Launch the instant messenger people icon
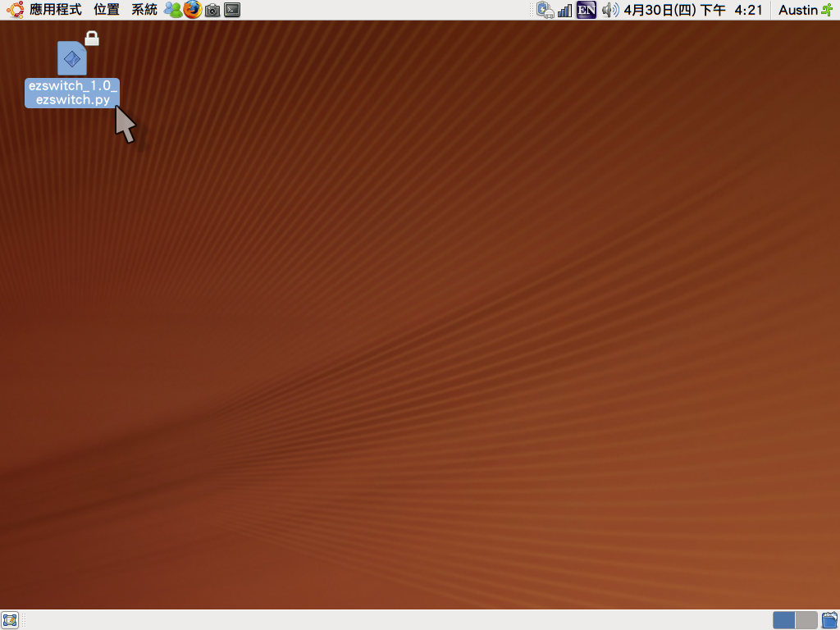 tap(173, 10)
